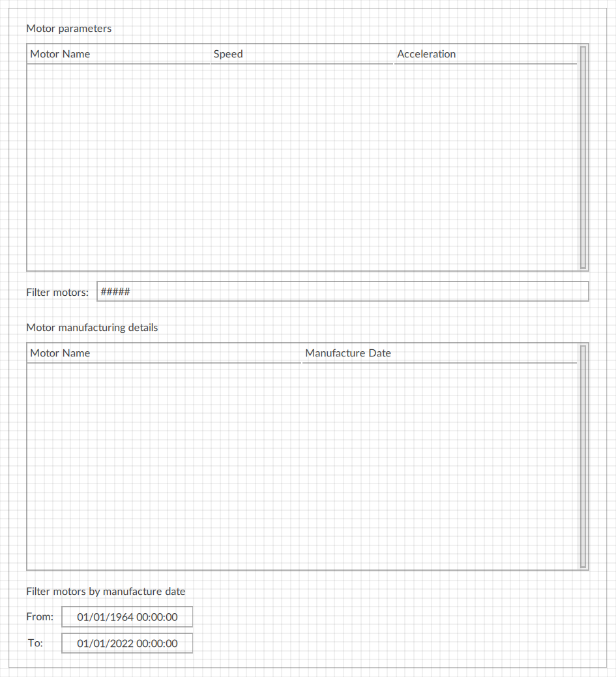This screenshot has width=616, height=677.
Task: Sort by the Speed column header
Action: pos(227,54)
